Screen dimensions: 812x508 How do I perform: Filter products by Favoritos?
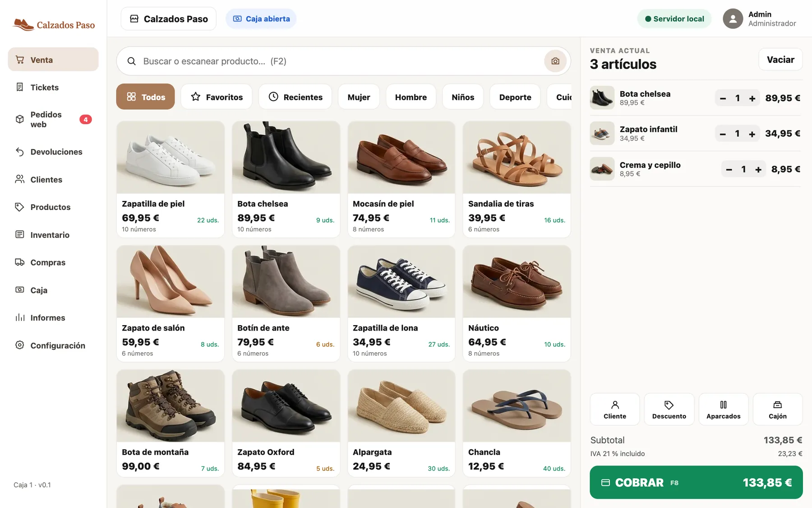click(217, 97)
